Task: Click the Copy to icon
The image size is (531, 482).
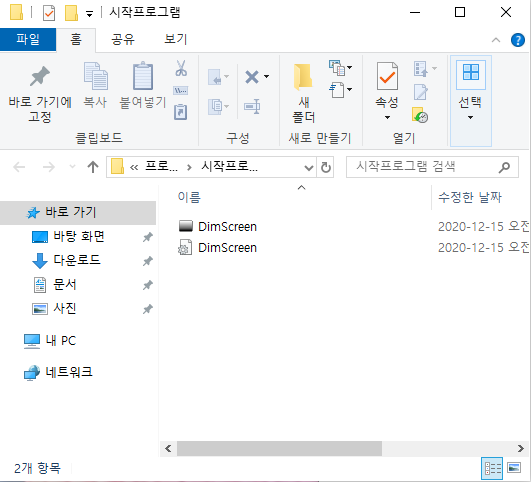Action: pos(216,107)
